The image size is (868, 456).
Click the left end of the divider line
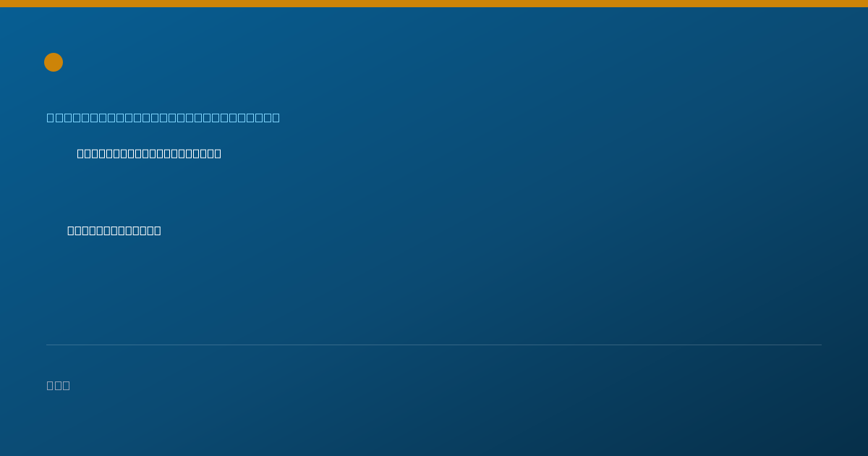pyautogui.click(x=48, y=345)
